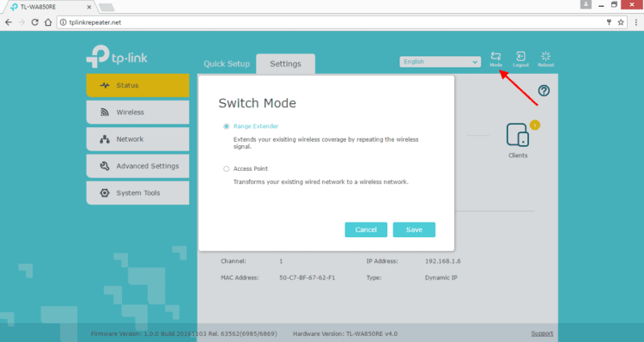This screenshot has width=644, height=342.
Task: Click the yellow clients count badge
Action: pos(534,125)
